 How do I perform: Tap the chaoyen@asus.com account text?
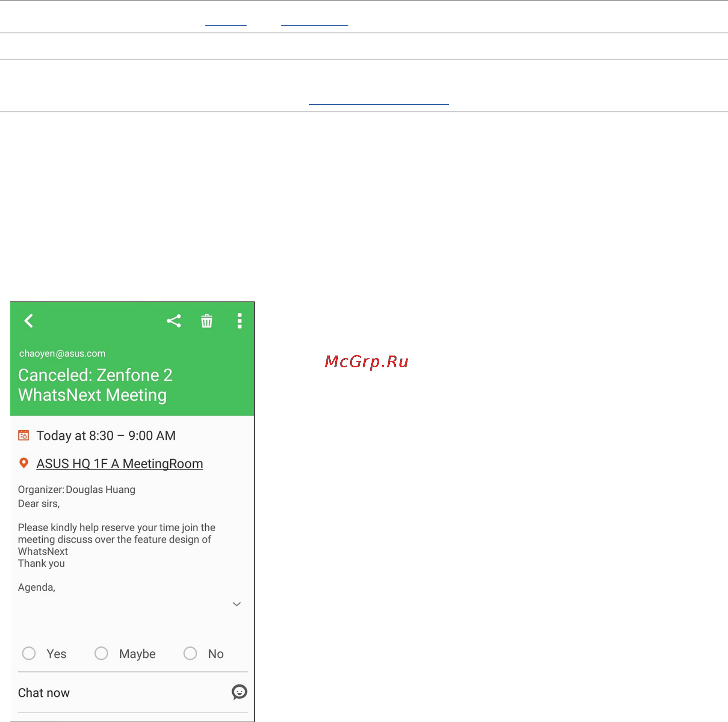point(62,353)
